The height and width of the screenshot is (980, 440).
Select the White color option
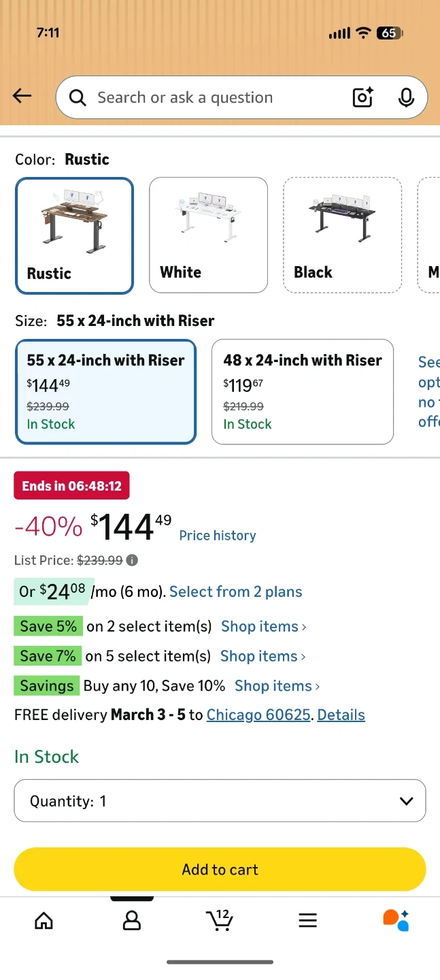[x=208, y=235]
